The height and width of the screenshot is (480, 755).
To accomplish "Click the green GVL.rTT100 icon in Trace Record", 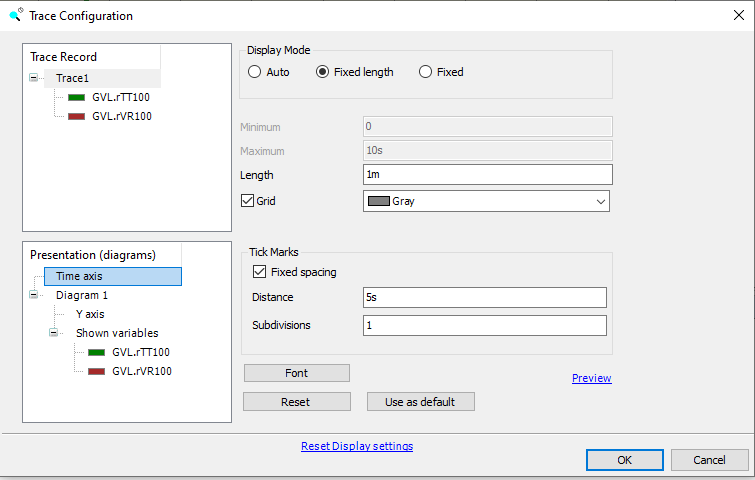I will click(76, 97).
